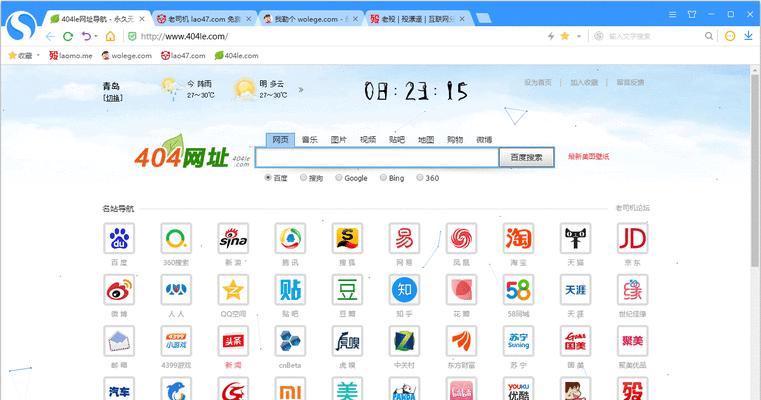Open the wolege.com bookmark
Image resolution: width=761 pixels, height=400 pixels.
pyautogui.click(x=127, y=55)
